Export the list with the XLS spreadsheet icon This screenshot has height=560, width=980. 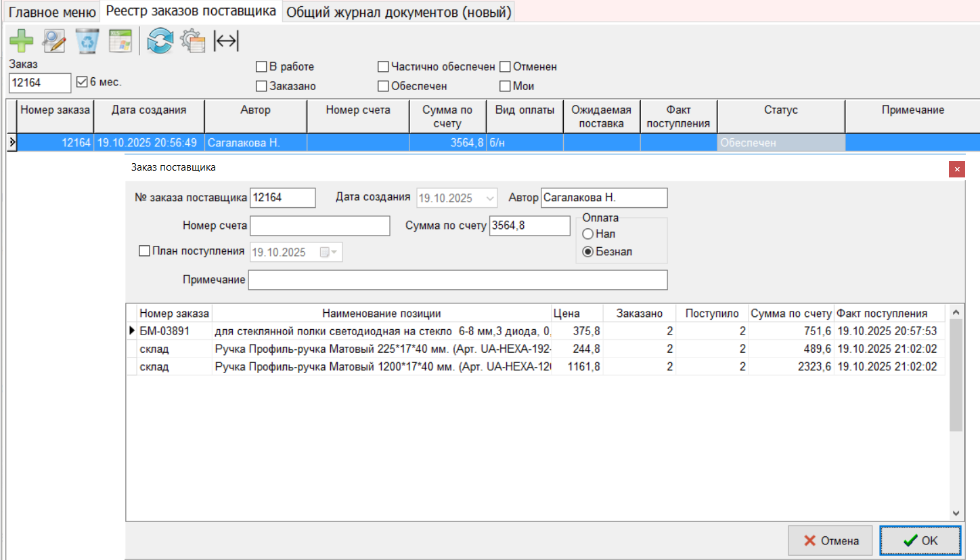point(120,41)
